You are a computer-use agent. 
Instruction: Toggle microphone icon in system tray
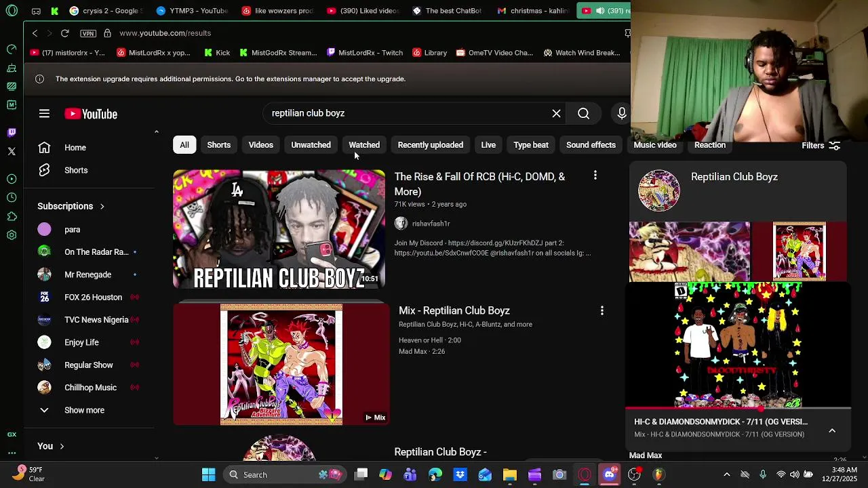(x=763, y=474)
